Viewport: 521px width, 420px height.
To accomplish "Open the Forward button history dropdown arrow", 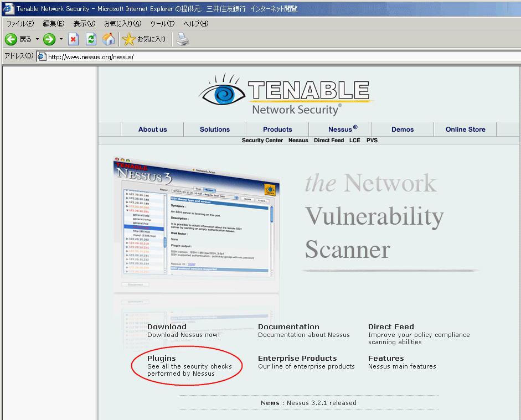I will point(61,39).
